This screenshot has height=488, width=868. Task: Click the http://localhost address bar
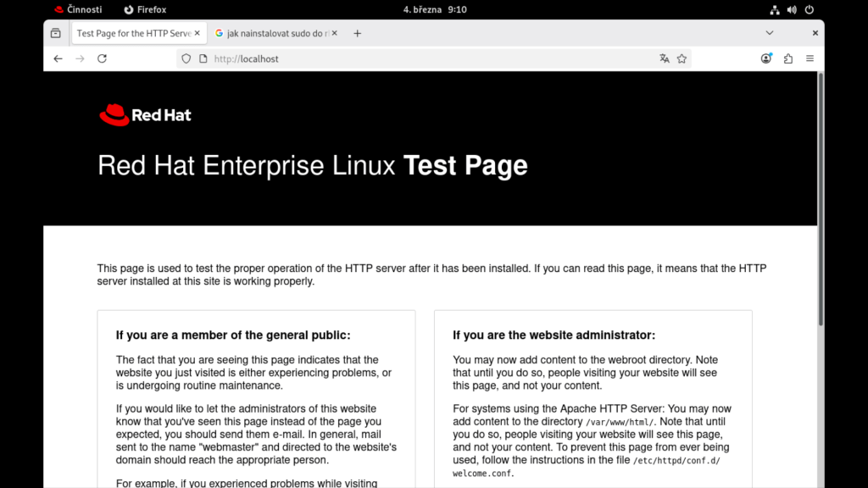tap(424, 58)
